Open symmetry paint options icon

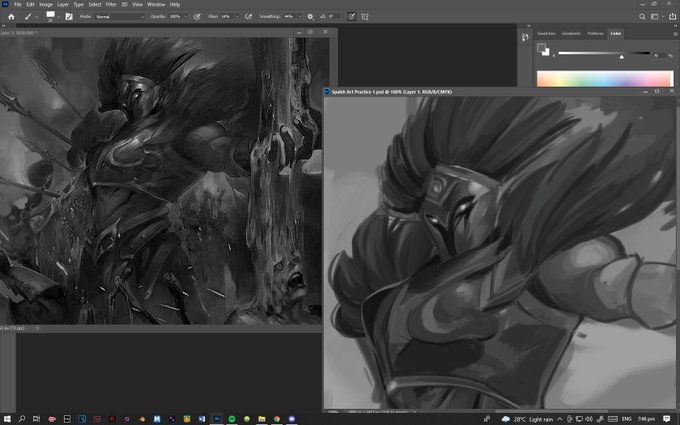pyautogui.click(x=365, y=16)
